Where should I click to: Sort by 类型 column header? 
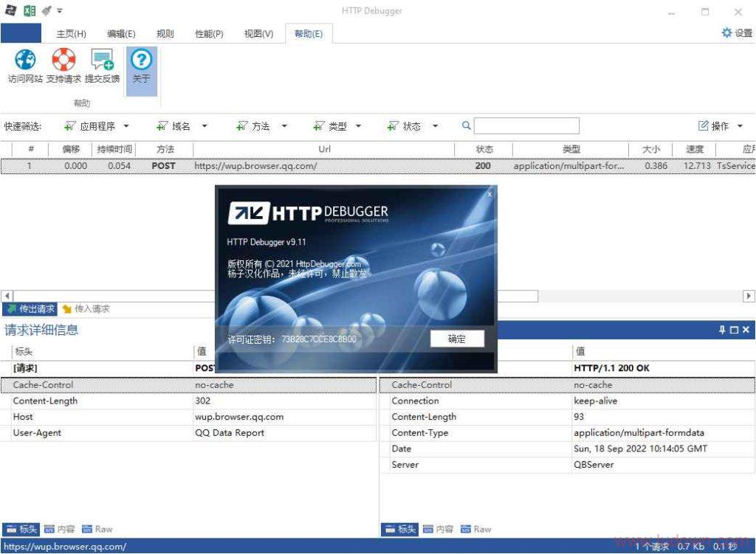coord(571,149)
